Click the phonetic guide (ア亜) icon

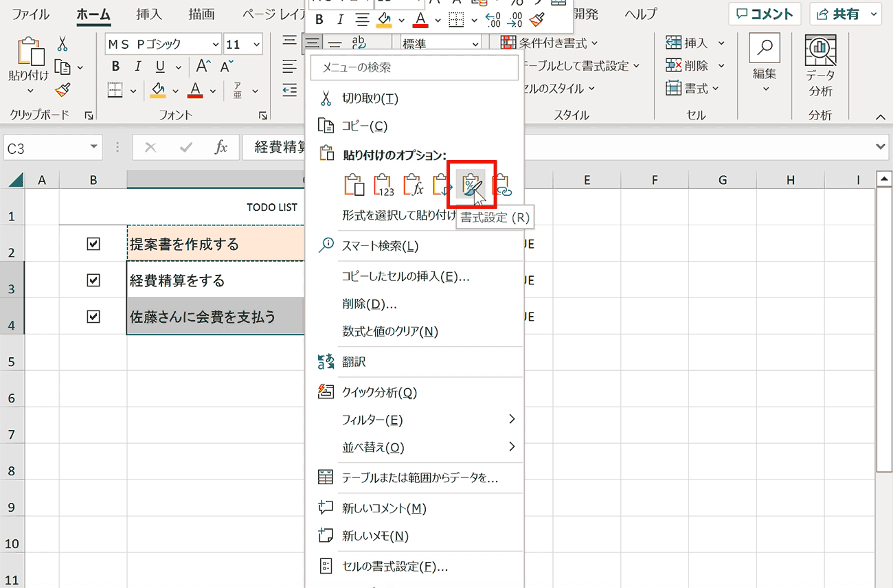coord(237,90)
